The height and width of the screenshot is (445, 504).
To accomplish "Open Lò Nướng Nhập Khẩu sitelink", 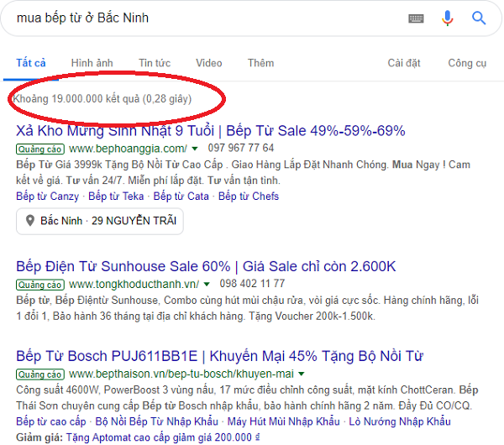I will click(400, 421).
